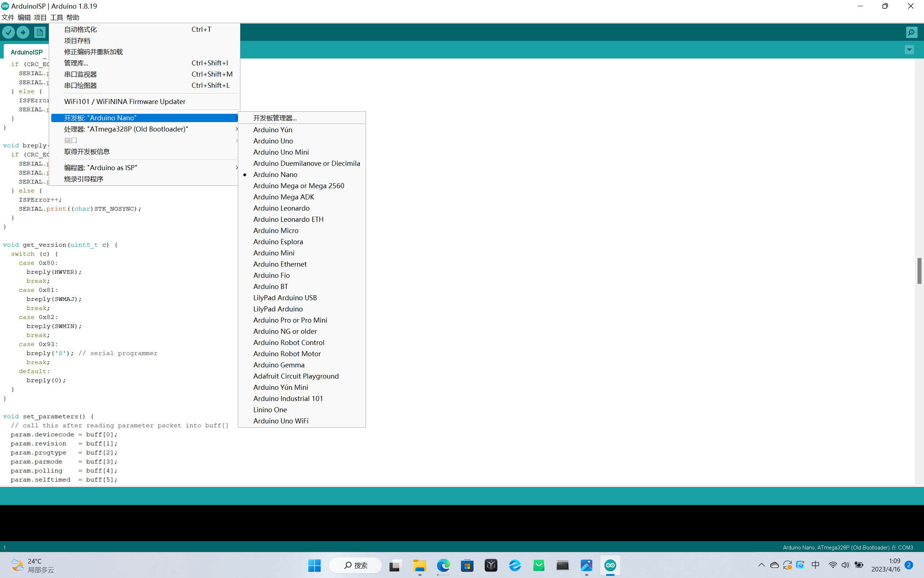
Task: Select LilyPad Arduino USB board
Action: pos(302,298)
